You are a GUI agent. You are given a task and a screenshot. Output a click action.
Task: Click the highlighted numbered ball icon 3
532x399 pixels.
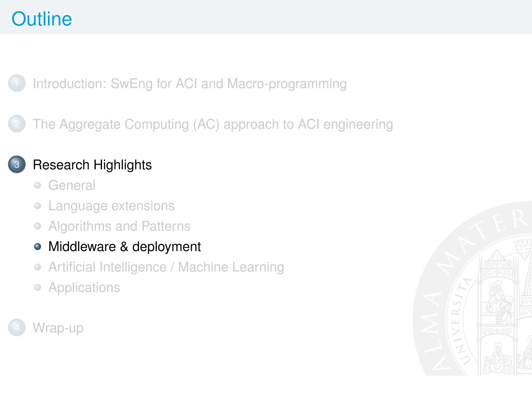[17, 164]
